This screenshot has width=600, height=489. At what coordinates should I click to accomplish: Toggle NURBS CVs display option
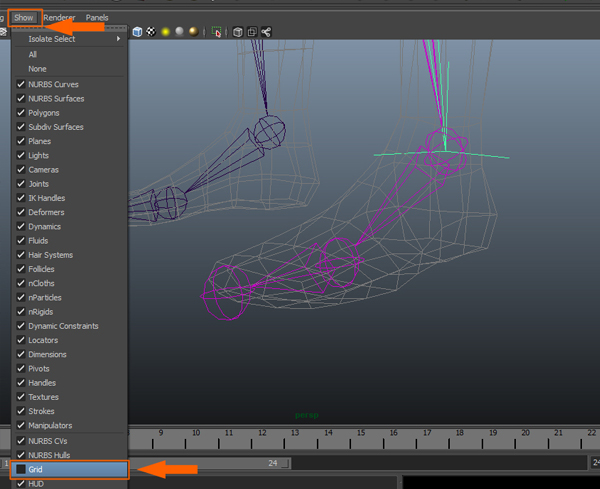(x=69, y=441)
